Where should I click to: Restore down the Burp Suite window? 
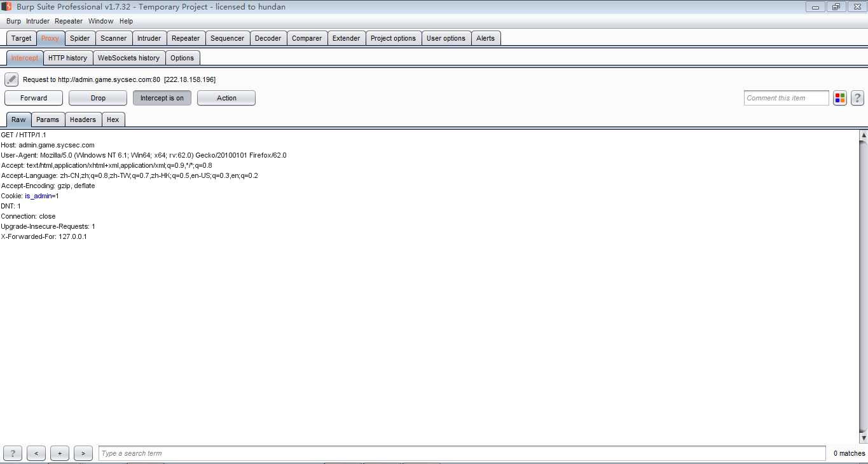pos(836,7)
